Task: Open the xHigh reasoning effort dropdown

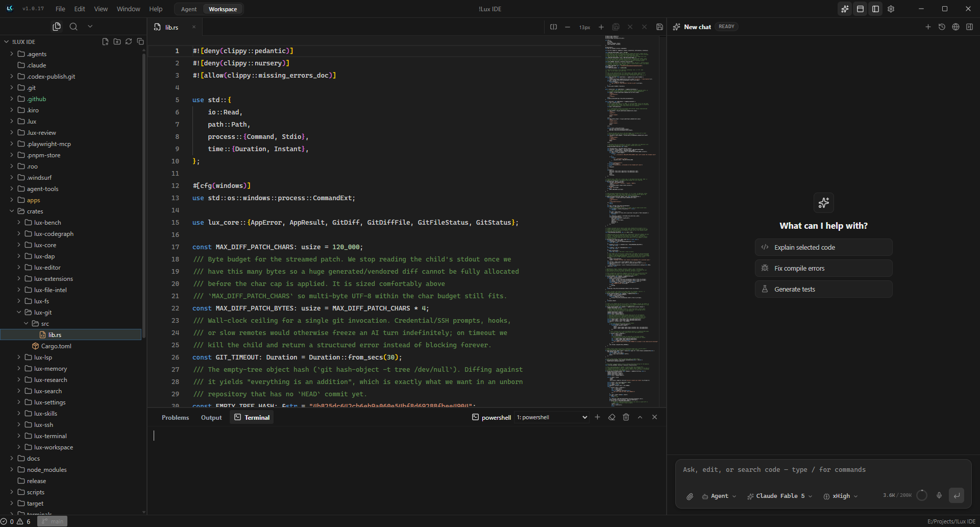Action: point(841,496)
